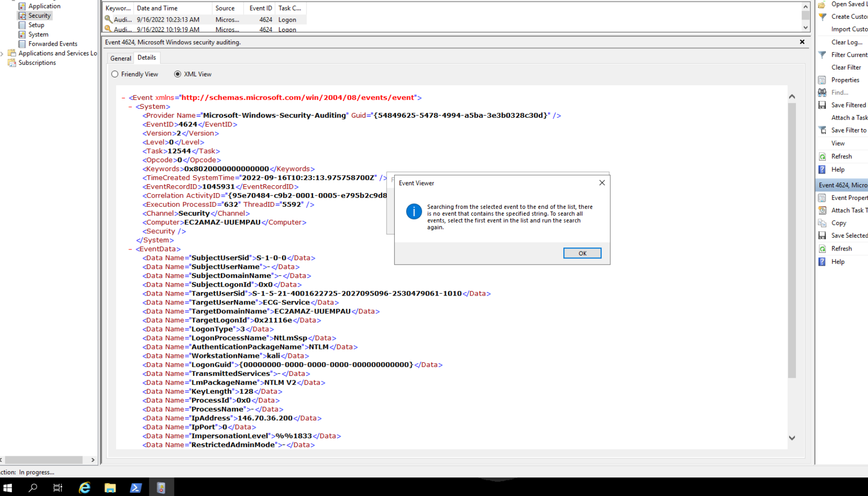This screenshot has width=868, height=496.
Task: Select the Security log icon in tree
Action: [x=22, y=16]
